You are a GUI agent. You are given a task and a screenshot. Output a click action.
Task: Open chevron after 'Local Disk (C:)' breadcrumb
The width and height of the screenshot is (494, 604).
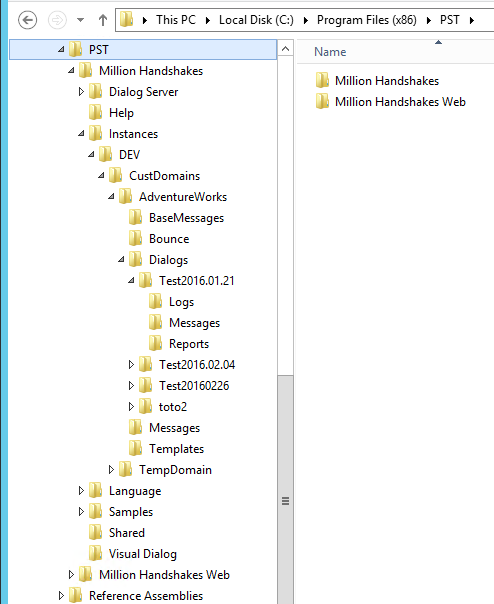tap(306, 20)
